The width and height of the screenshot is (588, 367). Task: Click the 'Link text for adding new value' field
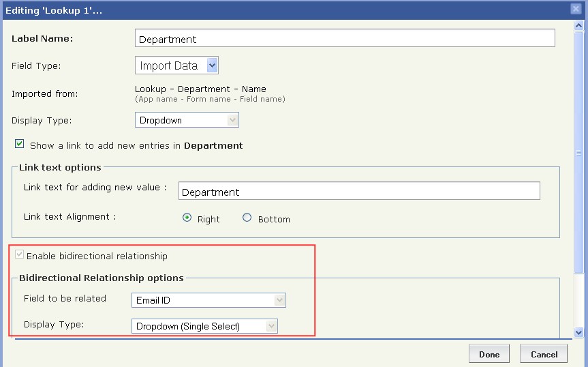coord(359,192)
